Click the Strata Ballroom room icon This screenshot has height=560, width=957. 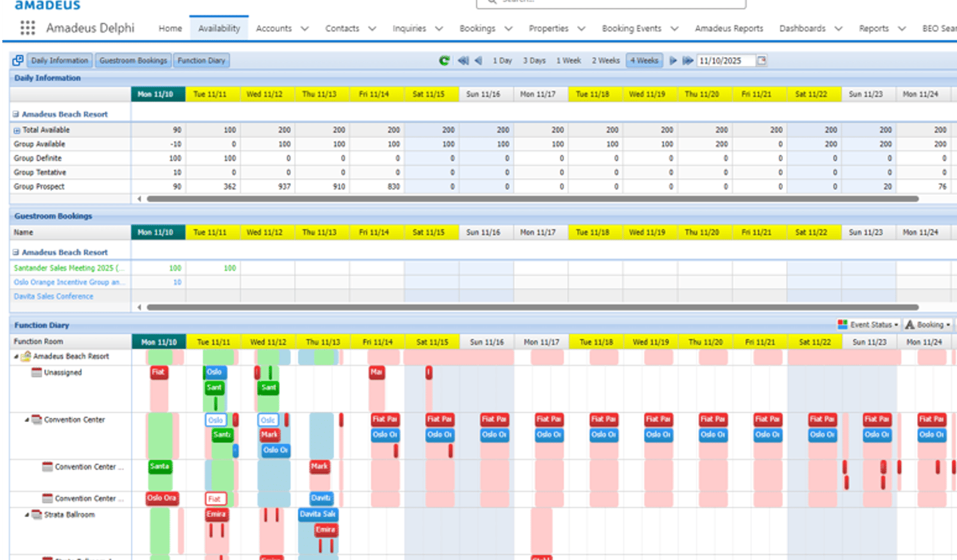tap(36, 515)
